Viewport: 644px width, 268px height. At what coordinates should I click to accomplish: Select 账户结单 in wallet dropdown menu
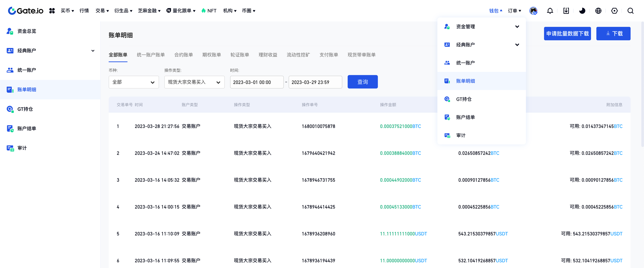tap(465, 117)
